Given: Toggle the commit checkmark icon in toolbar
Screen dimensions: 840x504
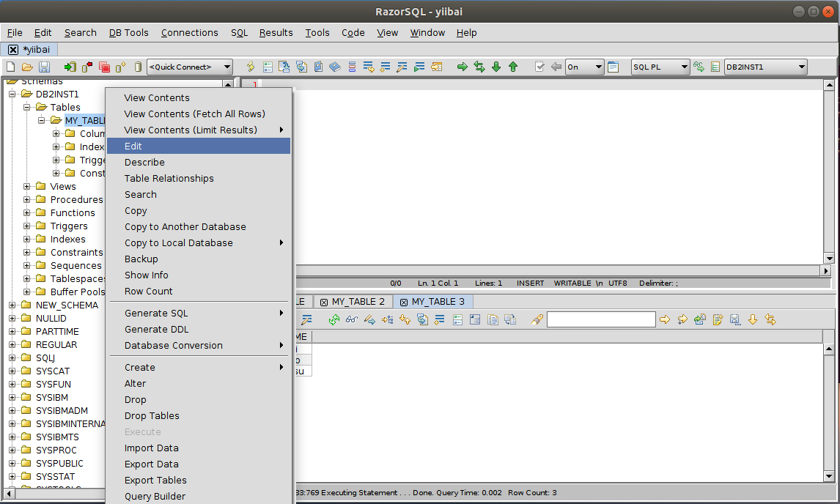Looking at the screenshot, I should click(539, 67).
